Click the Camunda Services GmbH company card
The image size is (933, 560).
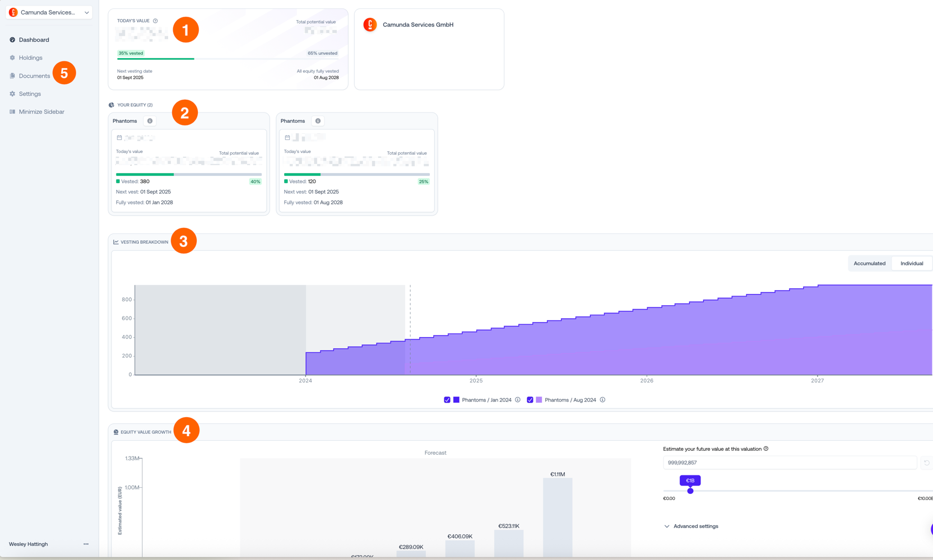[429, 49]
